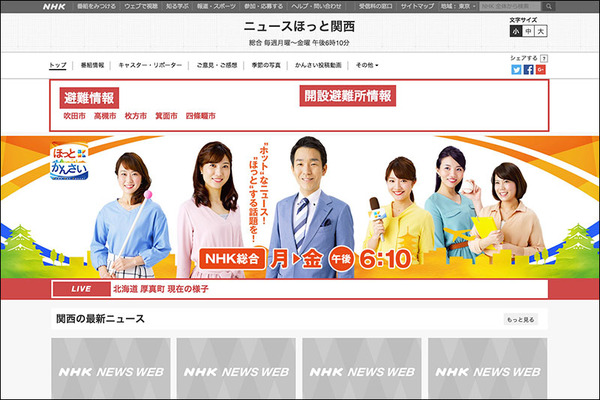Share page via Google+ icon
The image size is (600, 400).
[541, 70]
